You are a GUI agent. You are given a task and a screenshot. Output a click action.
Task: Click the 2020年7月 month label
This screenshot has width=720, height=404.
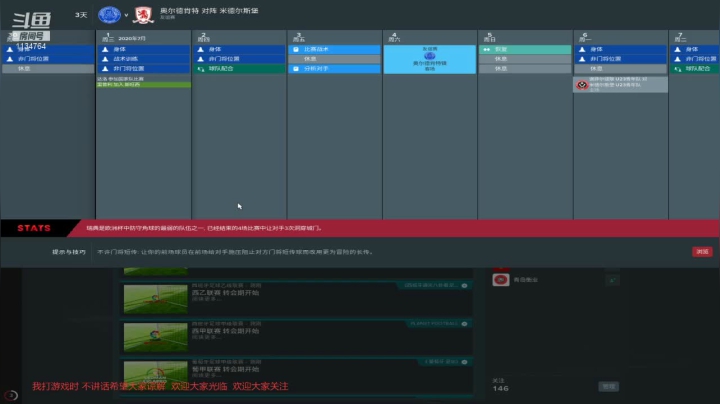(132, 39)
